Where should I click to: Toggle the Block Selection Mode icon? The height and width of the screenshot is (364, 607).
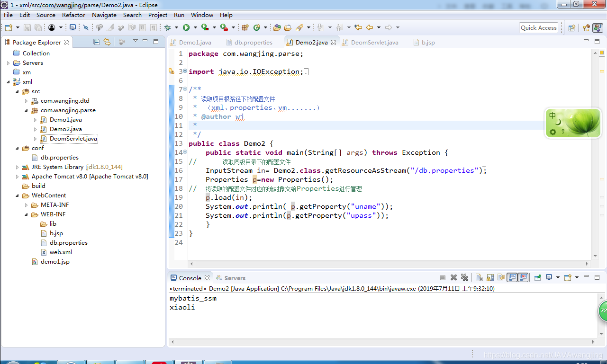tap(143, 27)
